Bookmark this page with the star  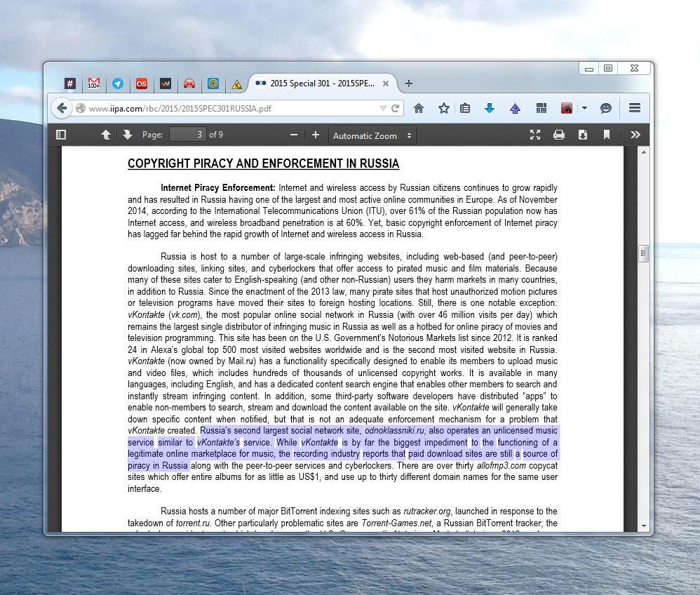[443, 108]
